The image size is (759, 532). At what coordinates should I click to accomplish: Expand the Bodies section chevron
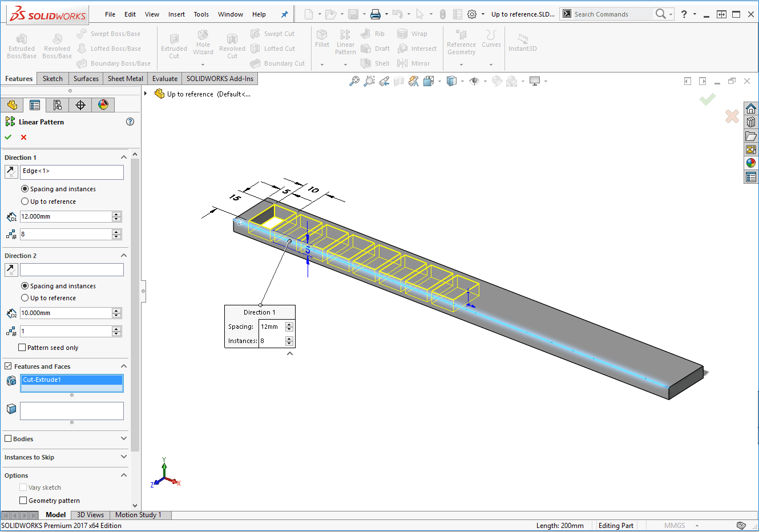click(x=124, y=438)
